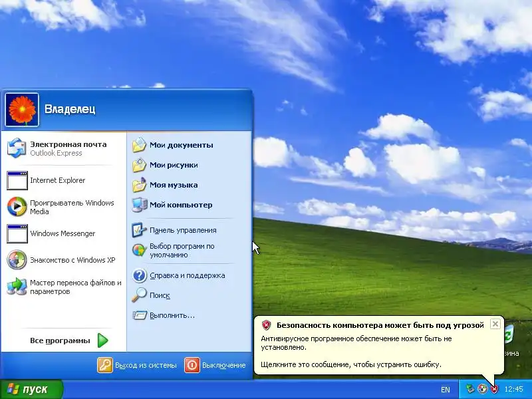Click the round middle tray icon

482,389
